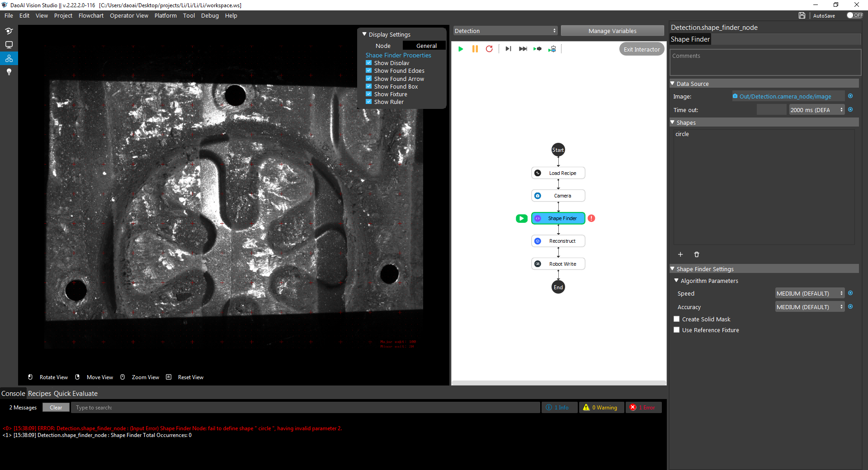Collapse the Shape Finder Settings section

pos(672,269)
